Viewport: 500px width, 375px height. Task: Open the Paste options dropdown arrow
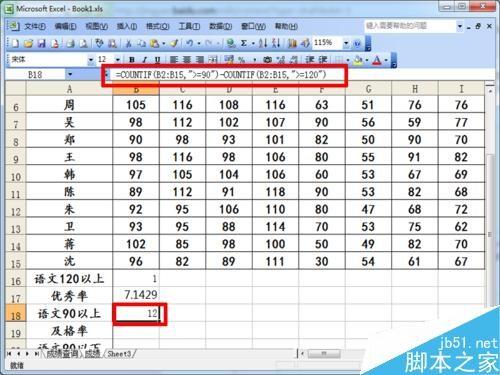coord(164,43)
